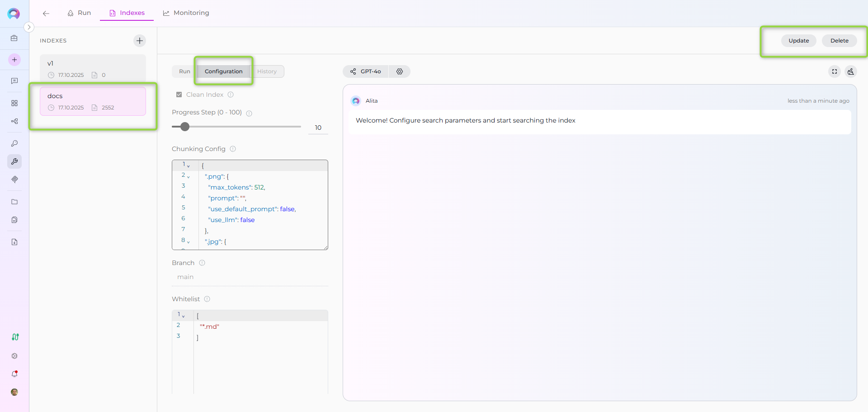This screenshot has height=412, width=868.
Task: Switch to the Monitoring tab
Action: [x=186, y=13]
